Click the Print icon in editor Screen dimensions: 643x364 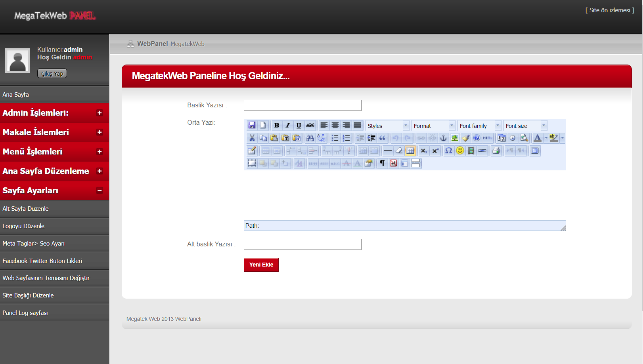coord(496,151)
